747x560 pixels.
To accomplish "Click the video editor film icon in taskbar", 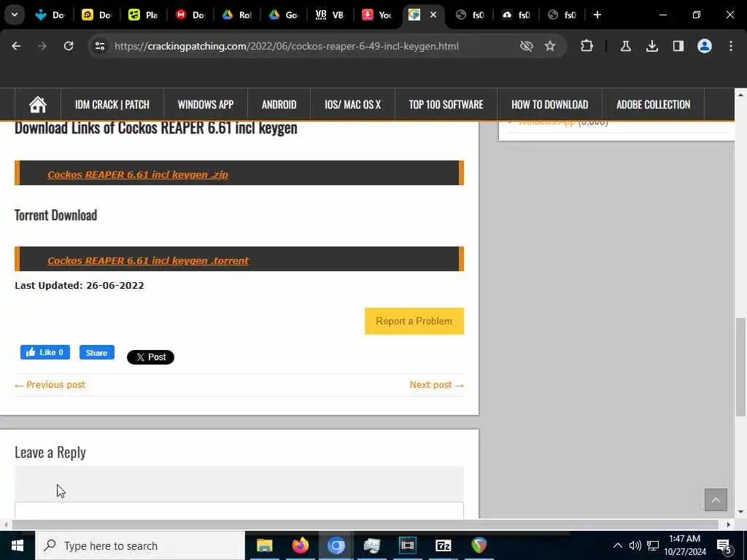I will (407, 545).
